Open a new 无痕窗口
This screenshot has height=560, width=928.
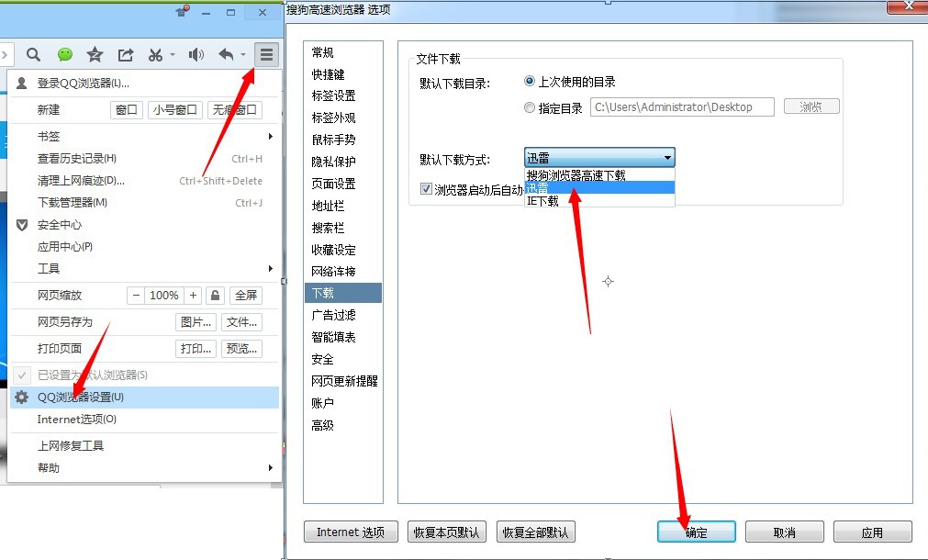(x=235, y=110)
